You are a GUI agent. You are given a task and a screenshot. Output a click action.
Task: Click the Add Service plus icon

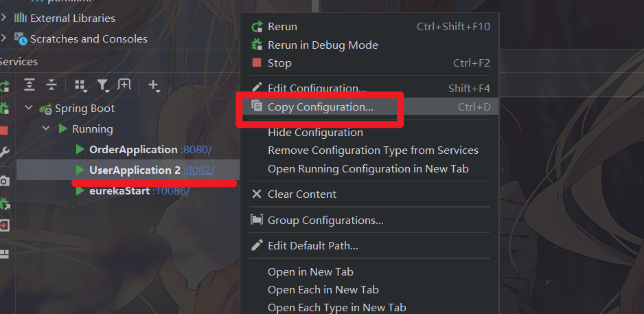click(x=153, y=85)
